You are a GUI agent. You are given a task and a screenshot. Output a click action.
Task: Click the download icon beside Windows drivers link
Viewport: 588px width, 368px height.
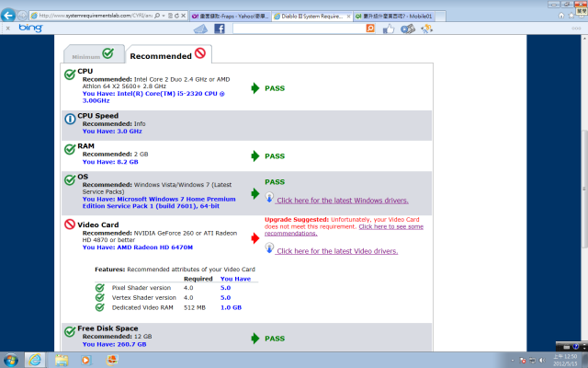[269, 198]
